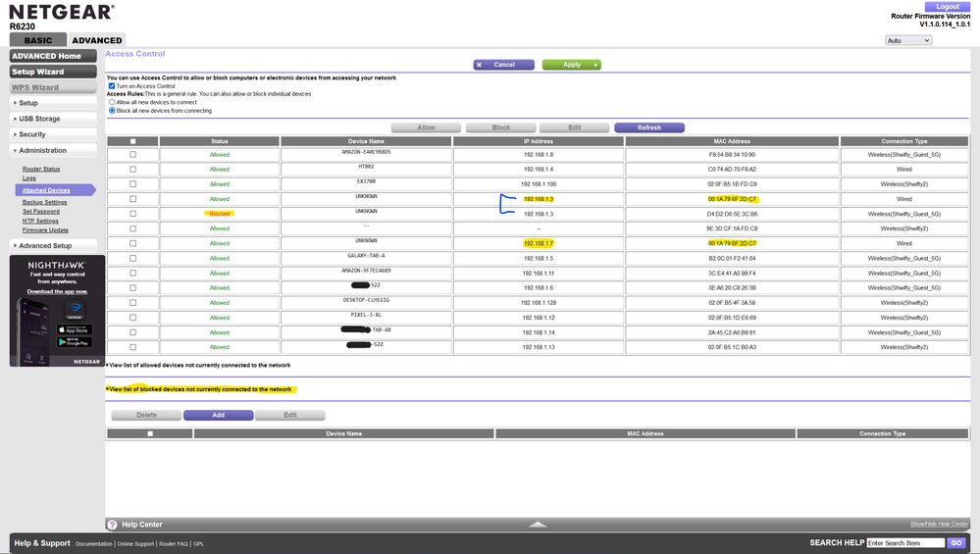Click the GO search button
Viewport: 980px width, 554px height.
955,542
